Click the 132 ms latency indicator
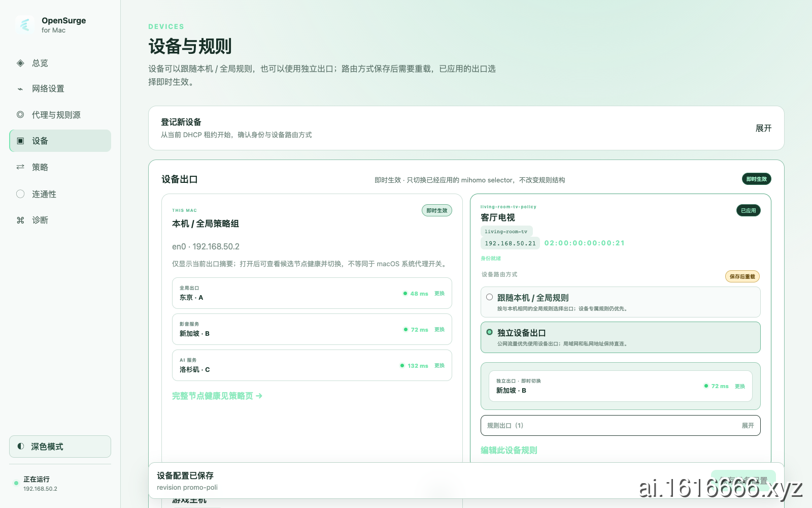The image size is (812, 508). click(x=414, y=366)
